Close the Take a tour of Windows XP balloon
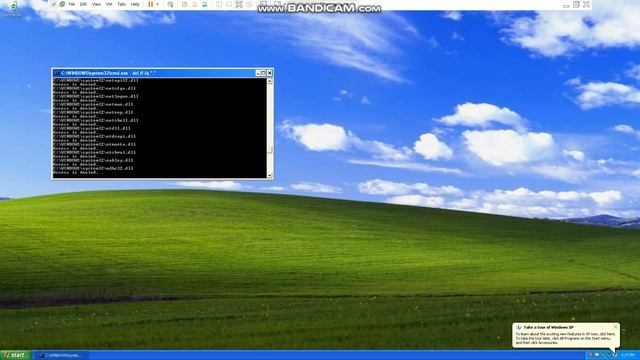640x360 pixels. (616, 327)
